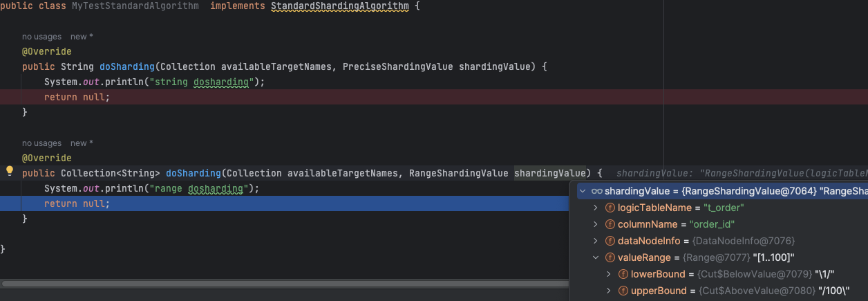Click the field icon next to dataNodeInfo
The height and width of the screenshot is (301, 868).
610,241
